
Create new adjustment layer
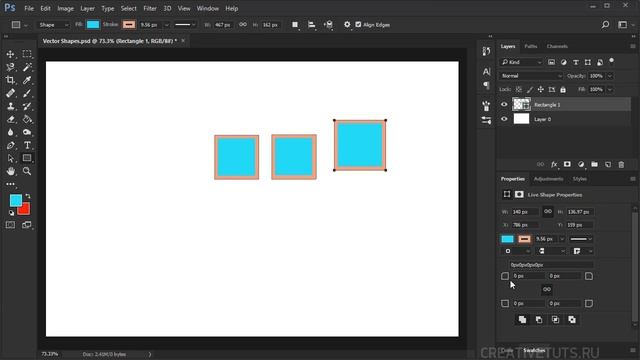[581, 164]
